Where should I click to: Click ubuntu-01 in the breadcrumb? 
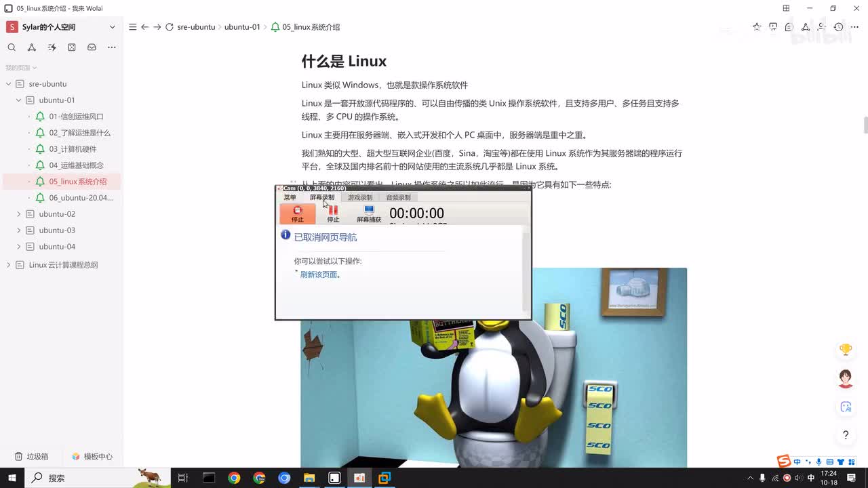click(x=242, y=27)
